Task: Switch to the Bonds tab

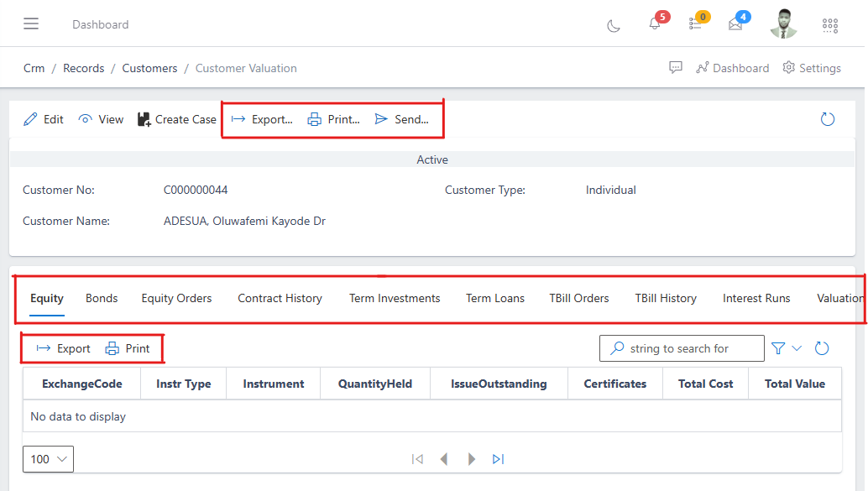Action: tap(101, 298)
